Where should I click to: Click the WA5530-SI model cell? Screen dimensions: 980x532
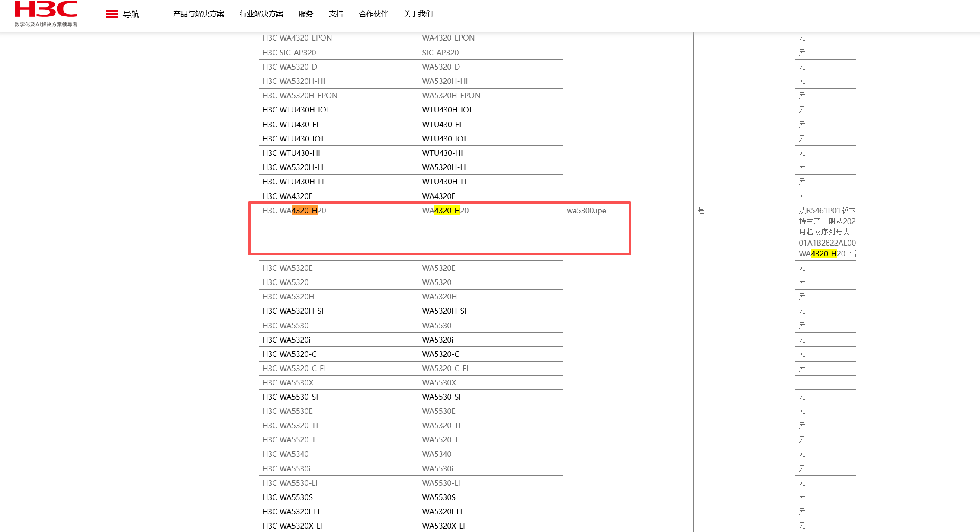pos(441,397)
